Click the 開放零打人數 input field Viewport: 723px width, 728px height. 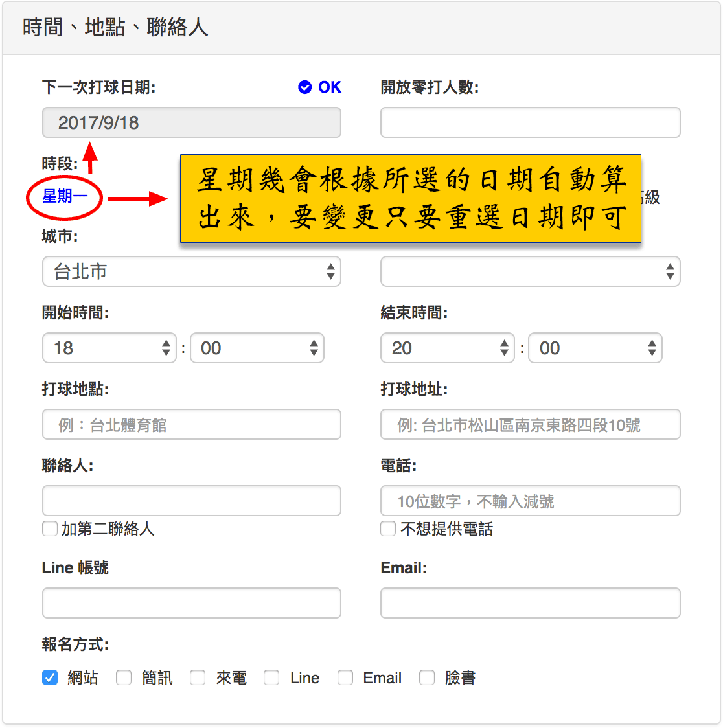(x=530, y=122)
